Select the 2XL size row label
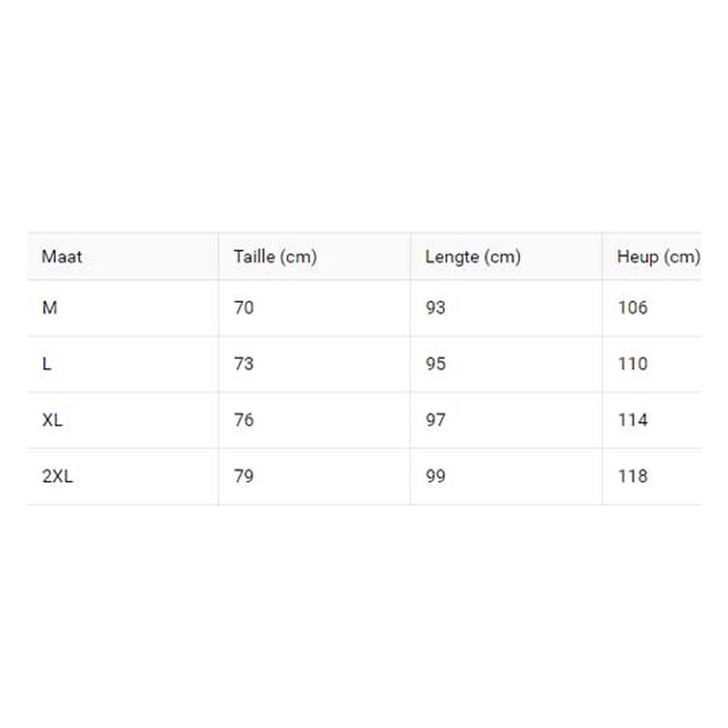The image size is (728, 728). (x=58, y=476)
